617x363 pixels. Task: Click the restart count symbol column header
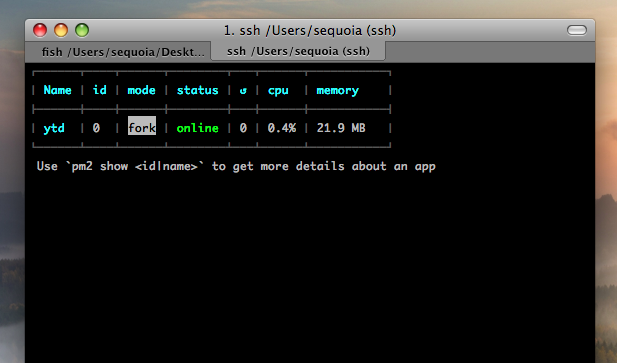click(243, 90)
